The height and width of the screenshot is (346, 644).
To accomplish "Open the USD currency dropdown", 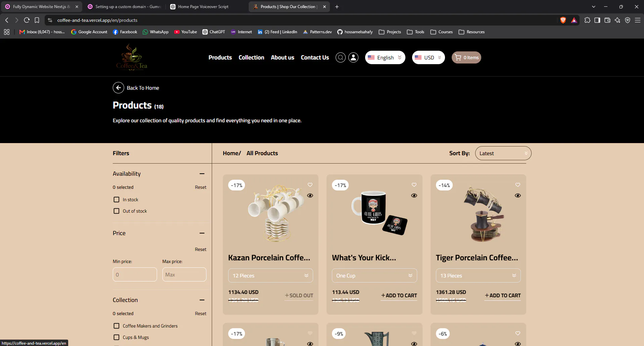I will coord(429,57).
